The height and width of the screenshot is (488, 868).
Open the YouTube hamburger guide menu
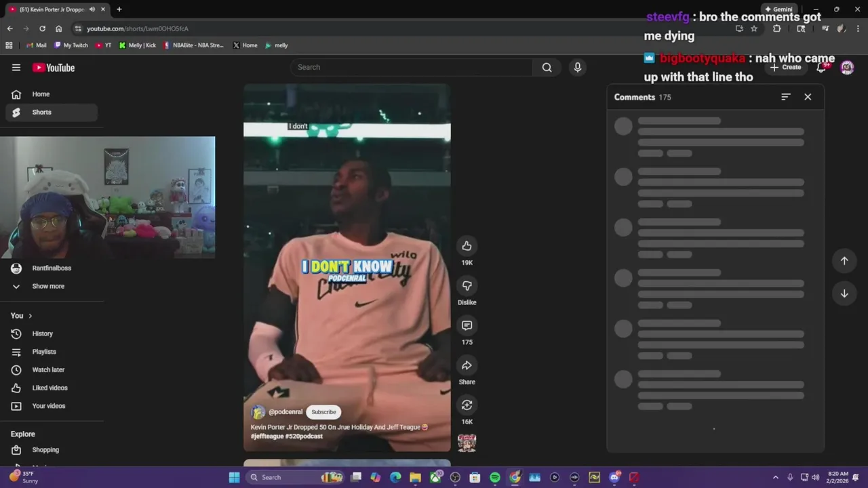click(x=16, y=67)
